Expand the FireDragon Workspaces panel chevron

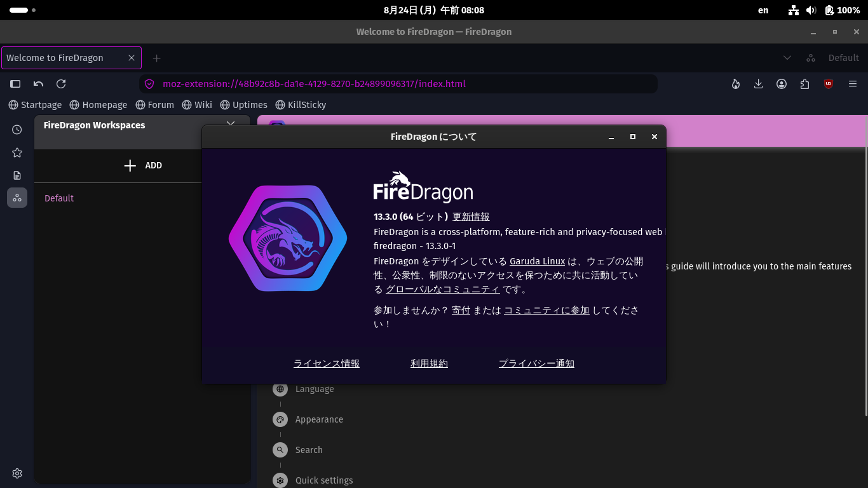[231, 123]
